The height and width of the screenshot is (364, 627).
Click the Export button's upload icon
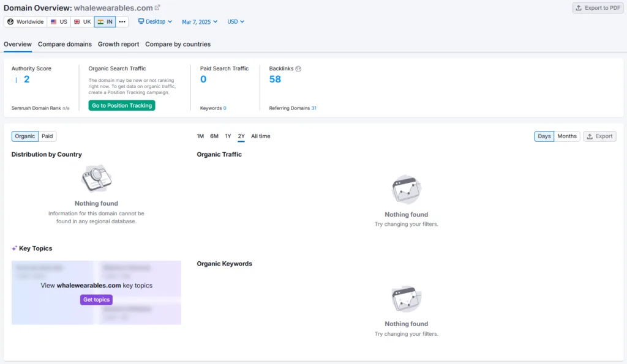590,136
